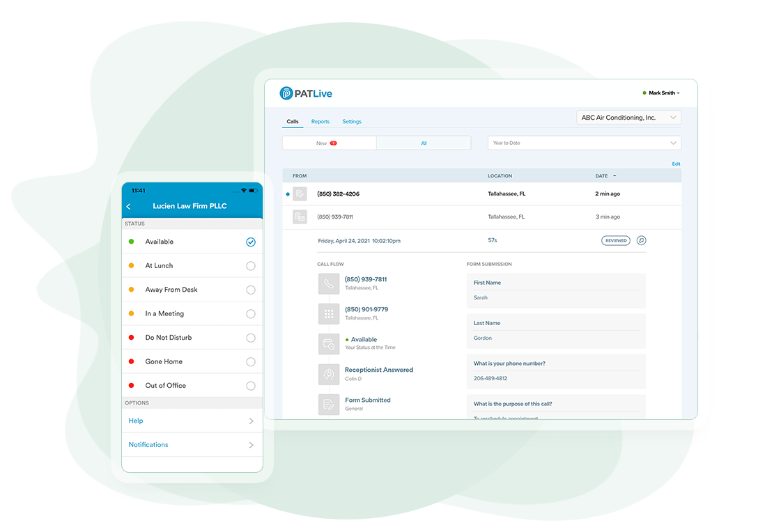Screen dimensions: 758x532
Task: Show All calls tab
Action: [424, 143]
